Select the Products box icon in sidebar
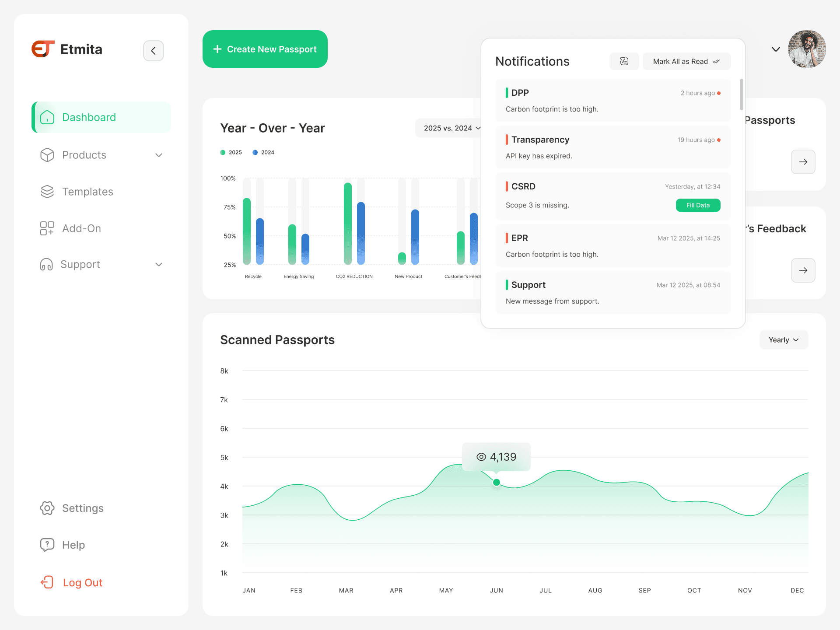This screenshot has width=840, height=630. [x=47, y=155]
